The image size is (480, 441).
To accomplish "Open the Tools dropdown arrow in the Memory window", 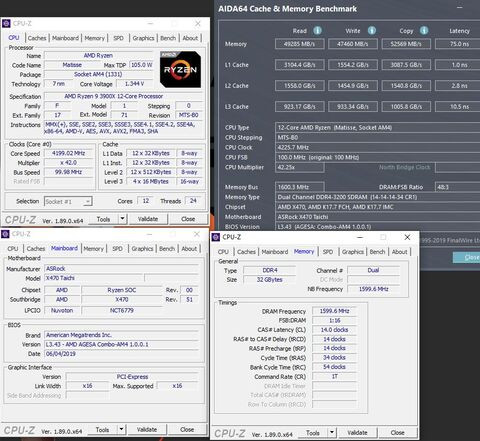I will [332, 433].
